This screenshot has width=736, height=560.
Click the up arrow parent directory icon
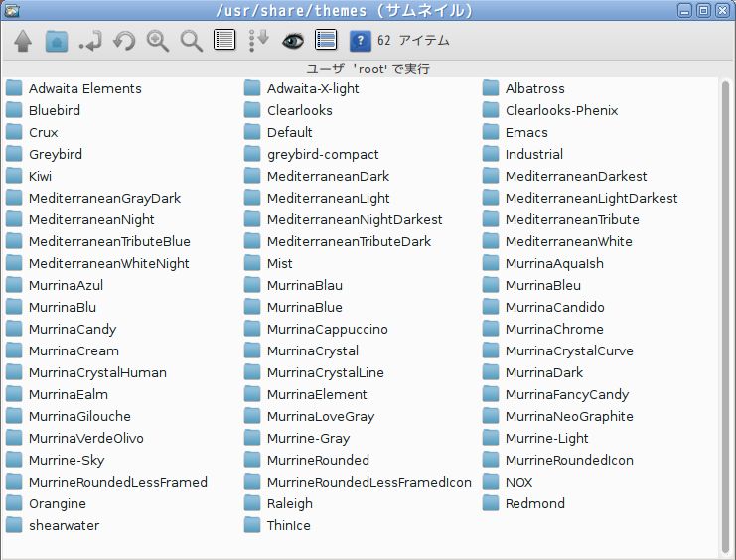[x=24, y=41]
